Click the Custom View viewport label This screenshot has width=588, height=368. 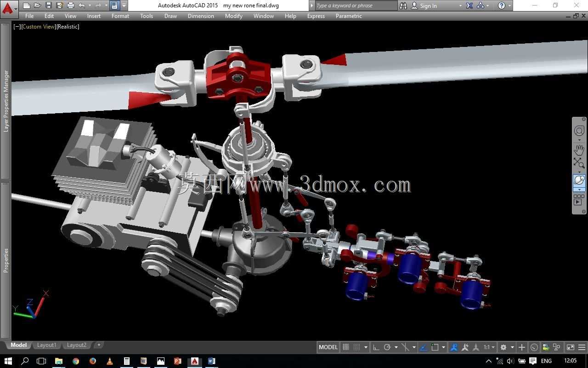click(x=39, y=27)
